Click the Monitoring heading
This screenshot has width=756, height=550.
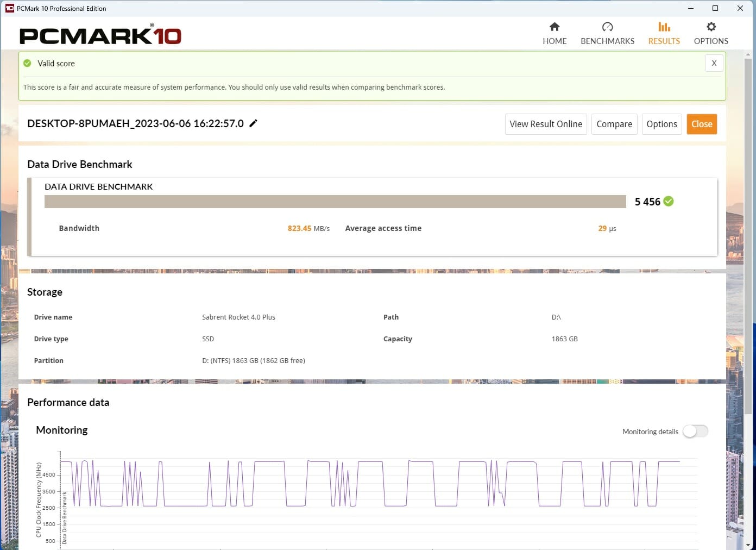tap(61, 430)
